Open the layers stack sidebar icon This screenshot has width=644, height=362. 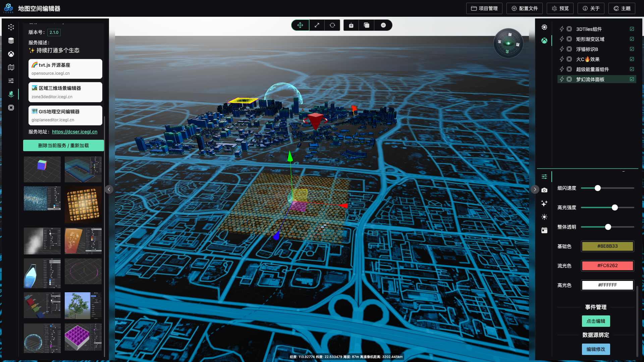(11, 41)
